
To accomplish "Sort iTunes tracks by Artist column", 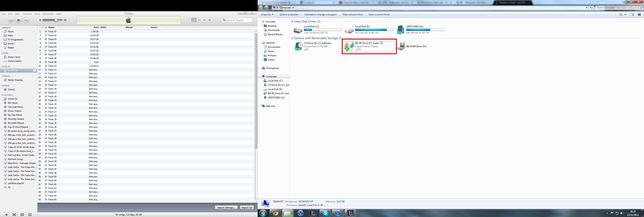I will tap(112, 28).
